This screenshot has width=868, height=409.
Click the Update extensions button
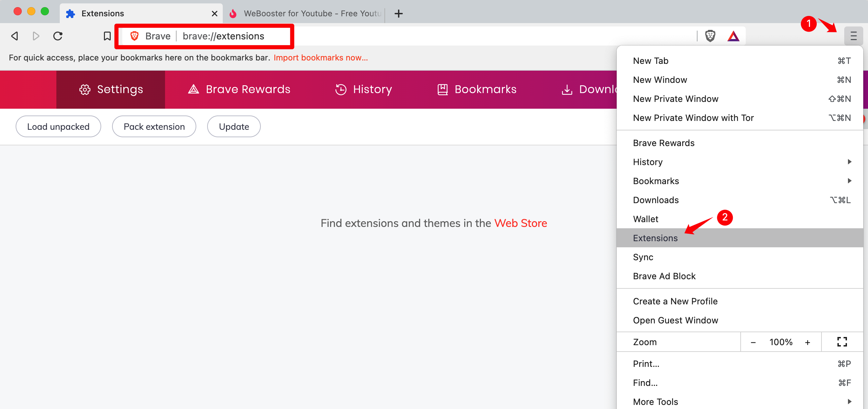[234, 127]
